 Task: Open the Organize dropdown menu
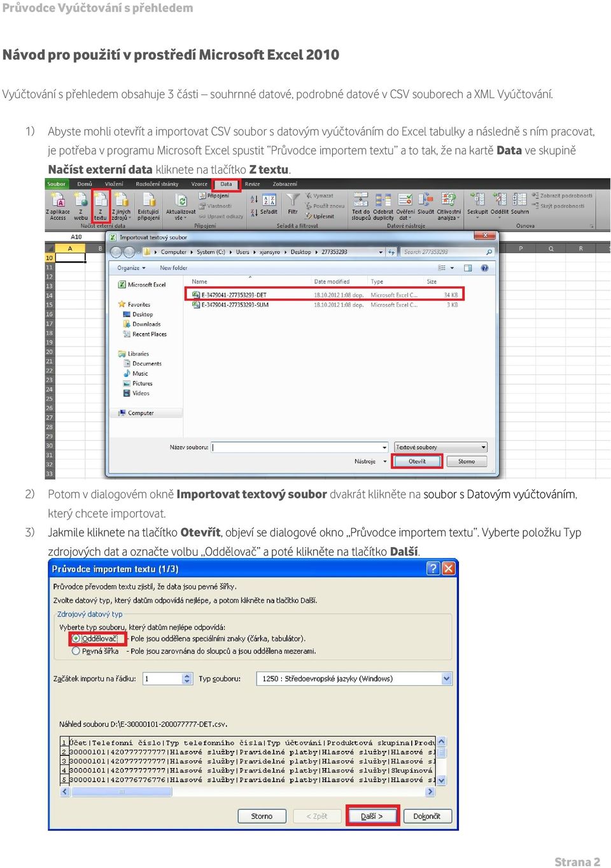[132, 268]
